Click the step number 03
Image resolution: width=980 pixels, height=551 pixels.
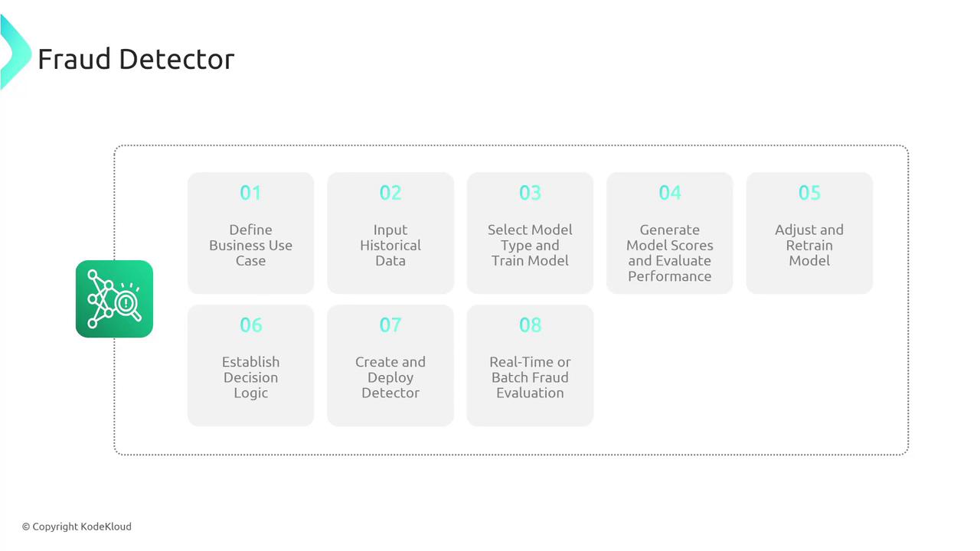pos(530,193)
